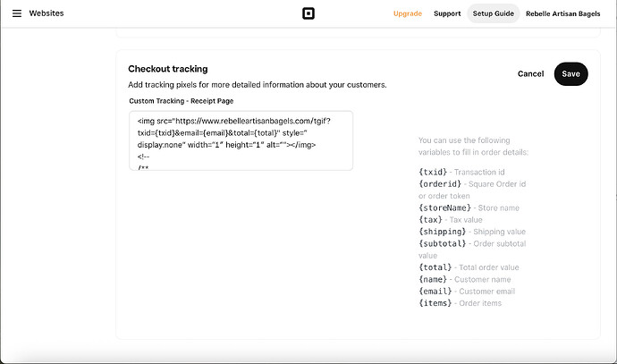Click the {email} customer email variable
The height and width of the screenshot is (364, 617).
pyautogui.click(x=435, y=292)
